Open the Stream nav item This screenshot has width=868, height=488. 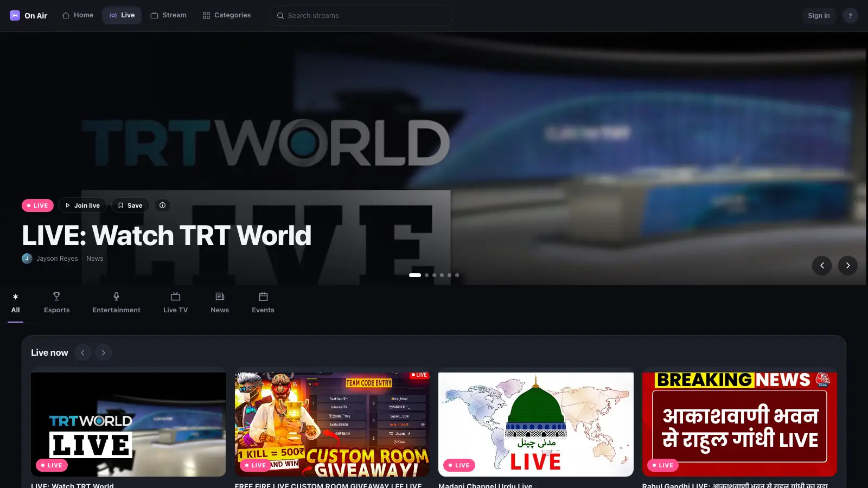[x=168, y=15]
